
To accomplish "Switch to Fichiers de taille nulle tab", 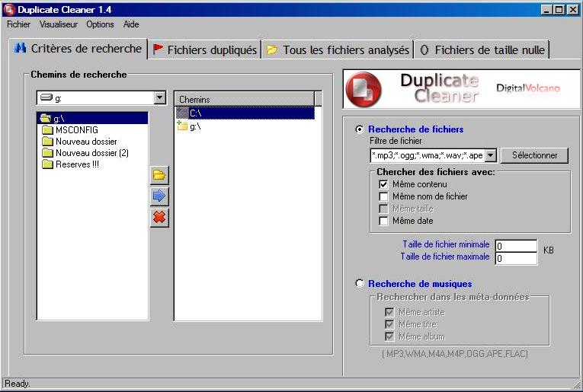I will (482, 49).
